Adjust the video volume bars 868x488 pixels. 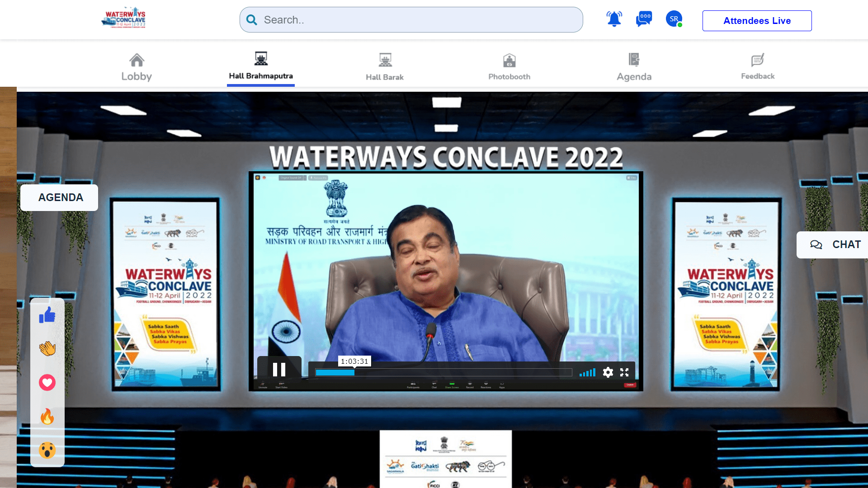[587, 372]
